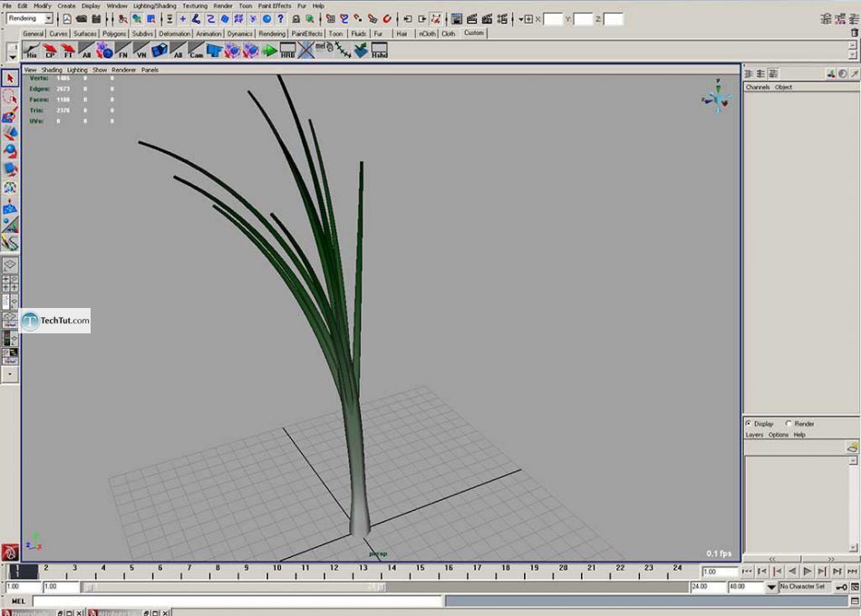Image resolution: width=861 pixels, height=616 pixels.
Task: Open the Shading menu in viewport panel
Action: pos(52,70)
